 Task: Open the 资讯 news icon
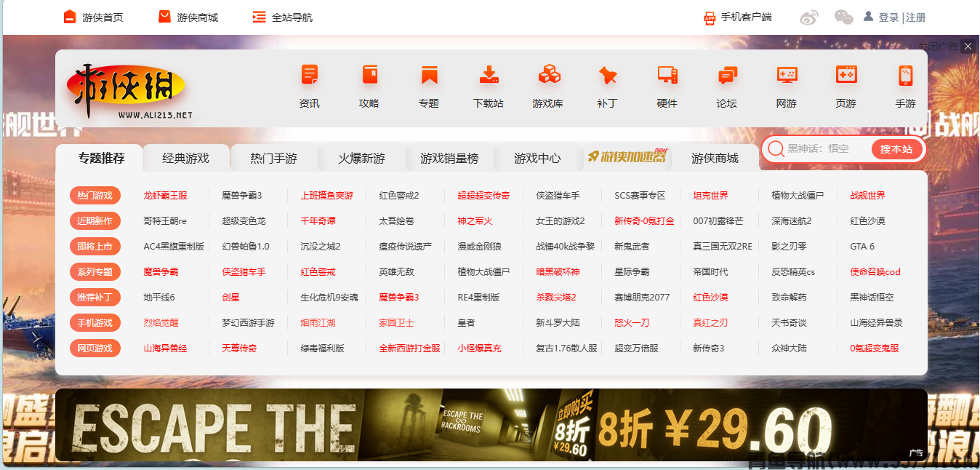310,75
